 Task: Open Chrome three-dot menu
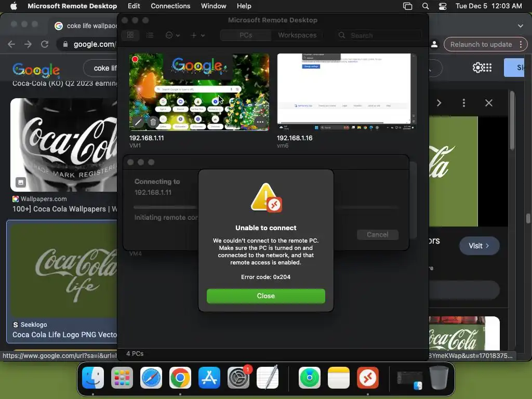(521, 45)
